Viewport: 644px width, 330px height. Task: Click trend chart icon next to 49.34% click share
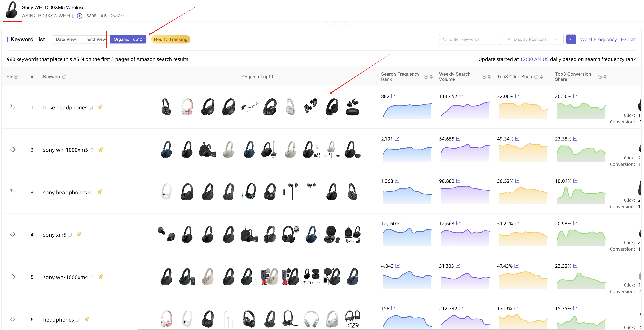coord(518,139)
